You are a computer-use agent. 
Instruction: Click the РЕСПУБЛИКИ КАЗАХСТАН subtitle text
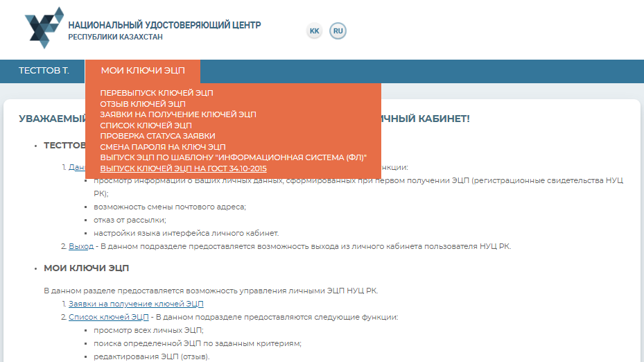[115, 37]
